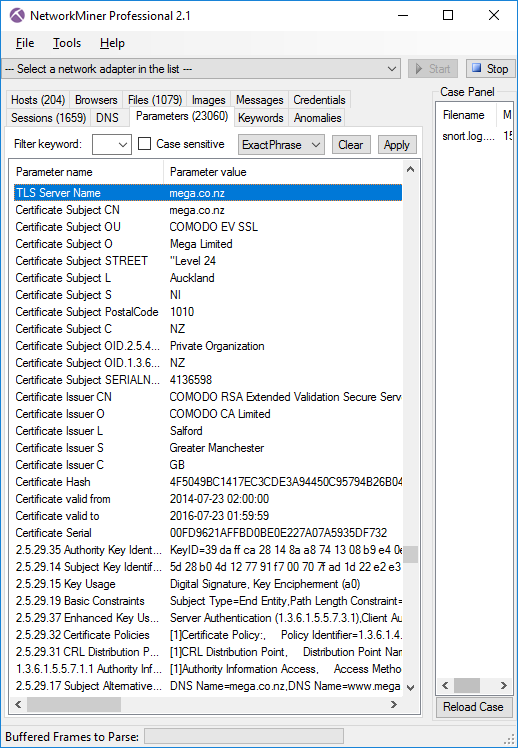Open the Tools menu
The image size is (518, 748).
coord(67,43)
